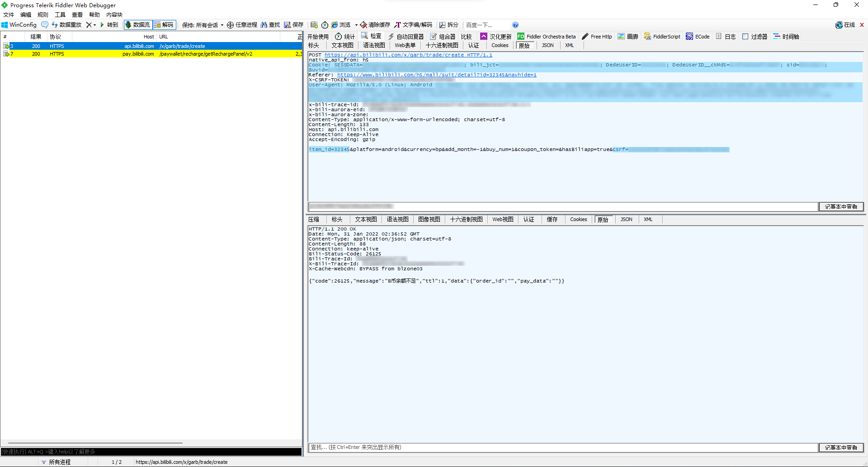Click the timer clock toolbar icon

click(325, 25)
